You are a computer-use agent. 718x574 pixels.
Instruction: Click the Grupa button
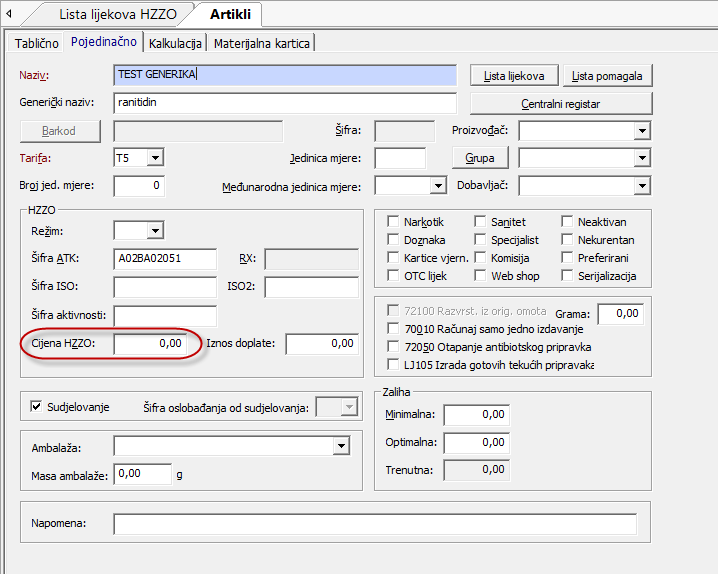480,158
